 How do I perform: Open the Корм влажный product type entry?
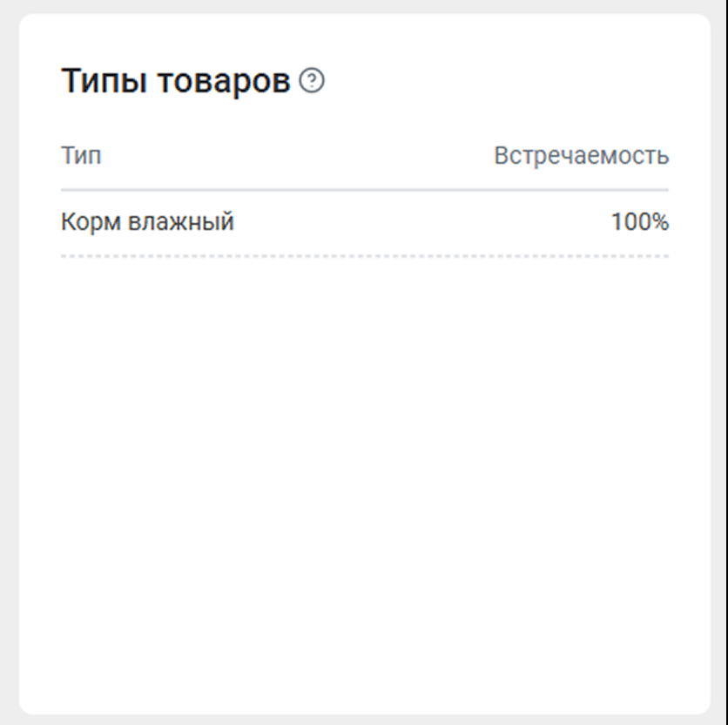coord(147,222)
